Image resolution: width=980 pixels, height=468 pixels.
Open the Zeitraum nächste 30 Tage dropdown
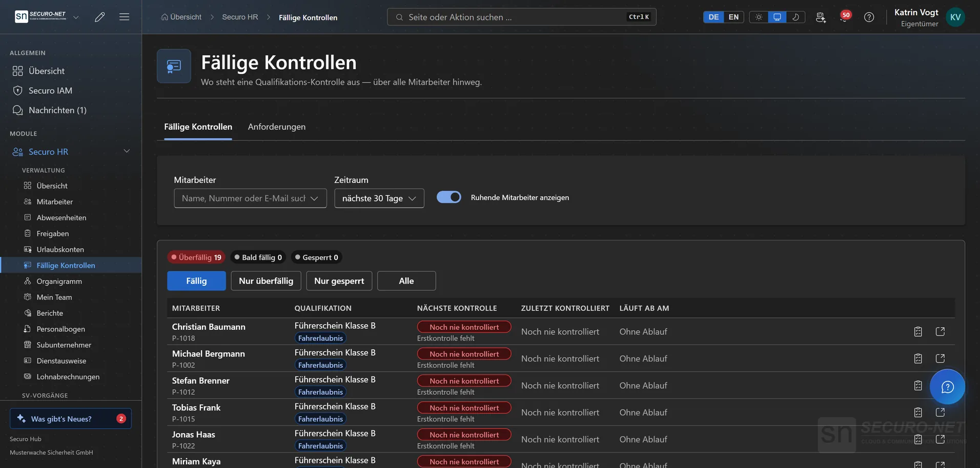(x=379, y=198)
